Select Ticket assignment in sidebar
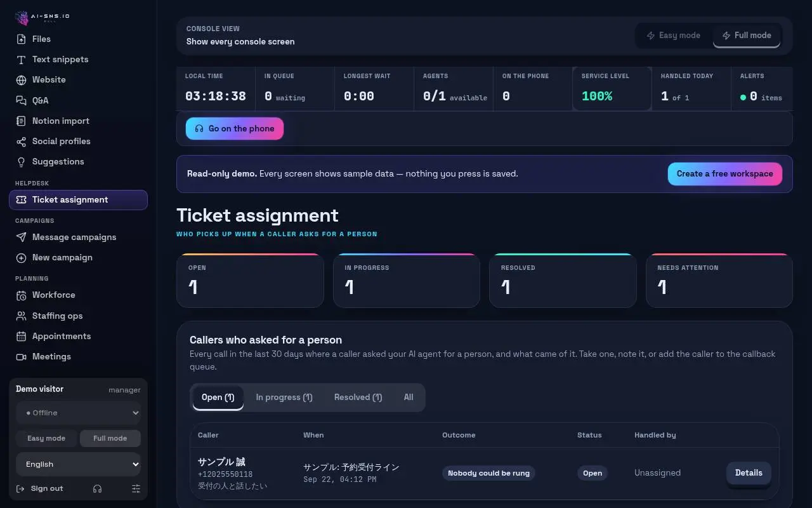The width and height of the screenshot is (812, 508). (x=78, y=199)
